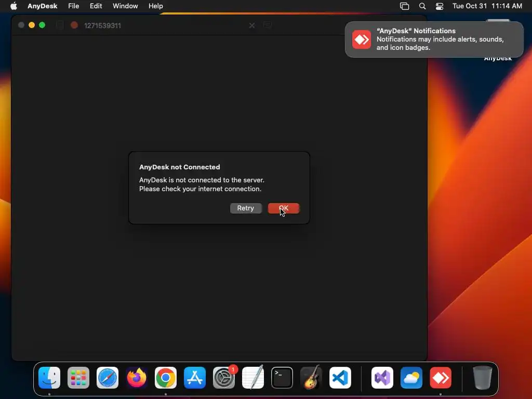Open Launchpad from the Dock

coord(78,378)
